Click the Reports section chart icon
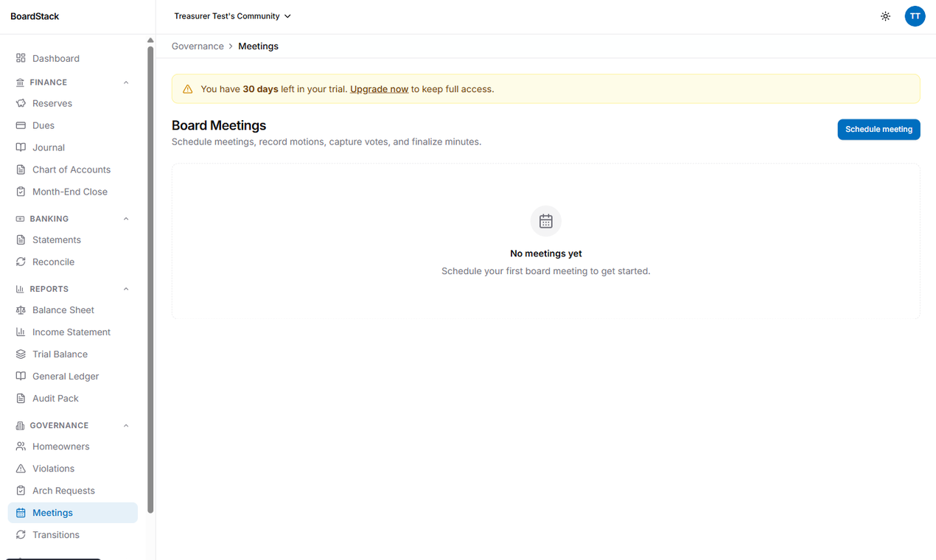The image size is (936, 560). tap(20, 290)
